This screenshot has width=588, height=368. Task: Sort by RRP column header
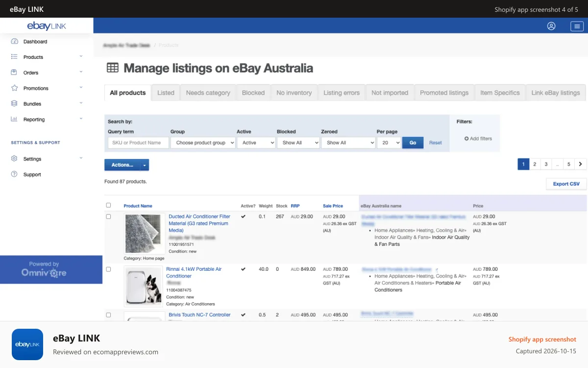[295, 206]
